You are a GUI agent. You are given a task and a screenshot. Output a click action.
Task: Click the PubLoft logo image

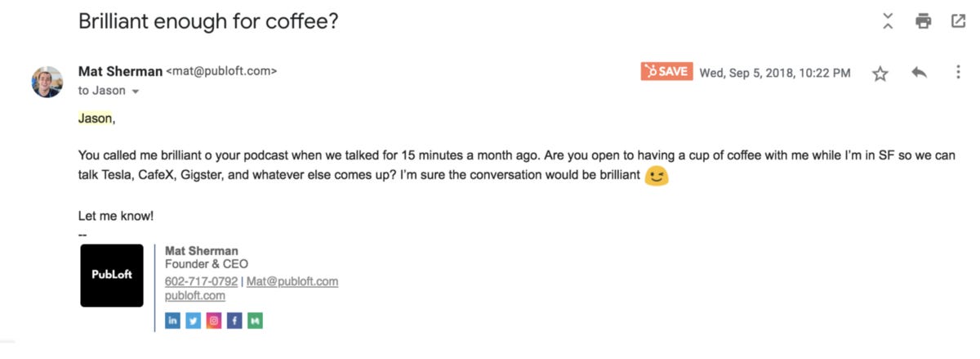click(112, 275)
